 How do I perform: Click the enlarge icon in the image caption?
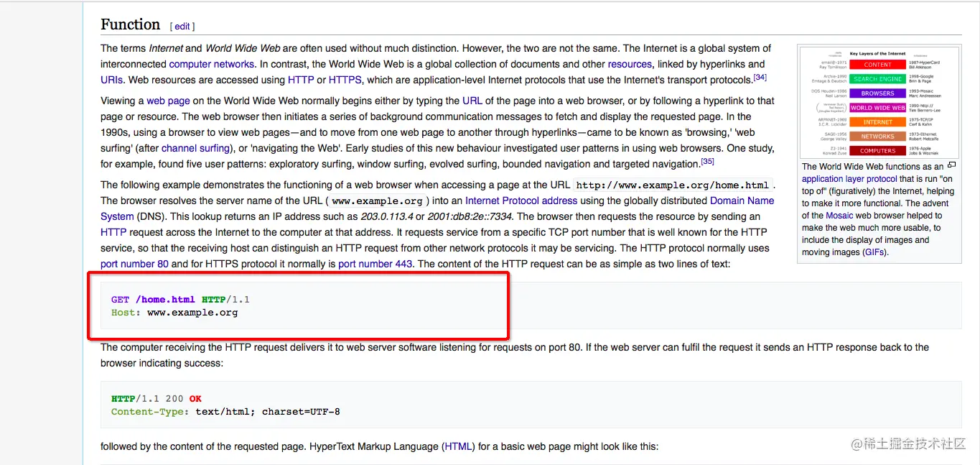point(951,166)
